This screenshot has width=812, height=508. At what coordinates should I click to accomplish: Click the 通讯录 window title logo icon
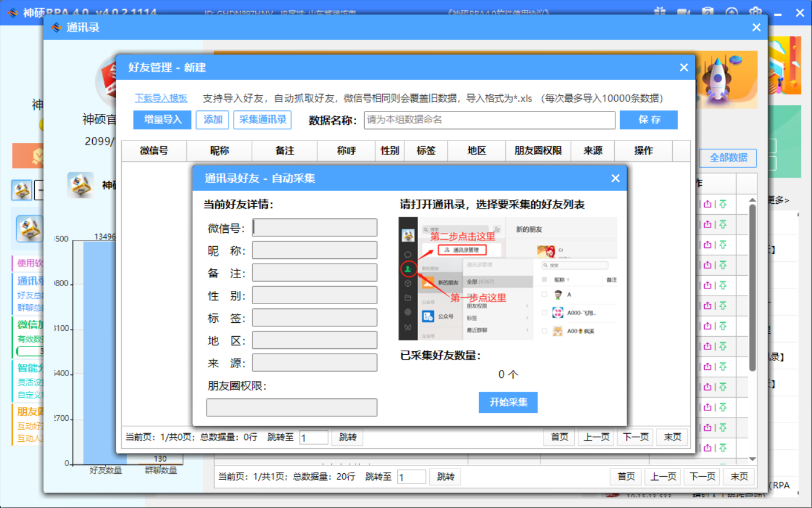(x=56, y=27)
